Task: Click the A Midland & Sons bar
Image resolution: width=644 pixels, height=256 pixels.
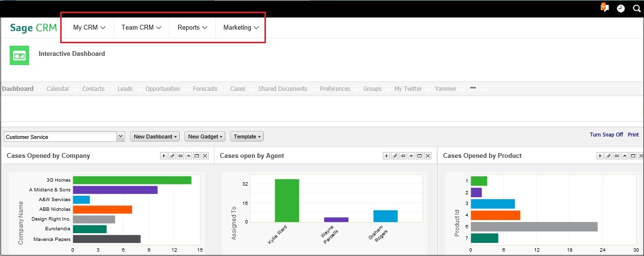Action: (115, 190)
